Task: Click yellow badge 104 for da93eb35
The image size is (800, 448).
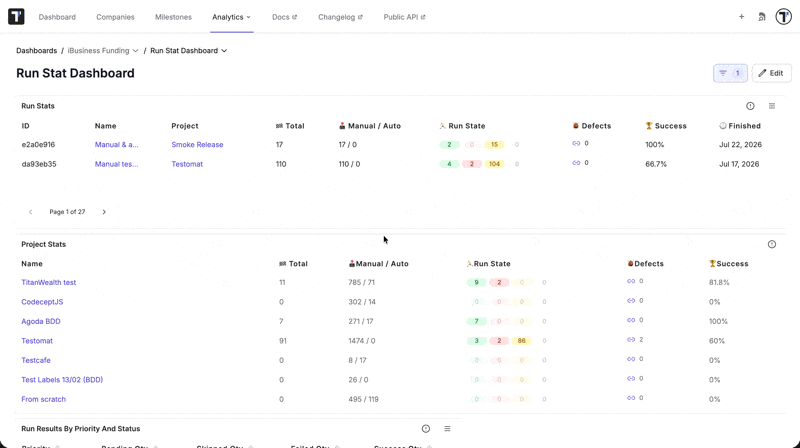Action: coord(494,164)
